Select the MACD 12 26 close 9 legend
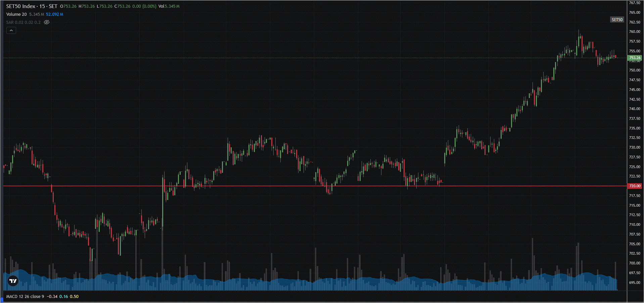Screen dimensions: 644x303 click(x=25, y=297)
